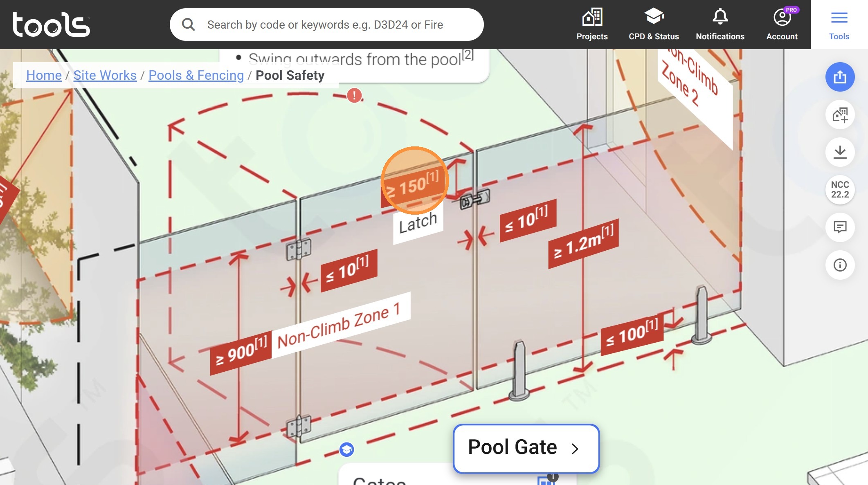
Task: Open the NCC 22.2 version selector
Action: click(x=840, y=190)
